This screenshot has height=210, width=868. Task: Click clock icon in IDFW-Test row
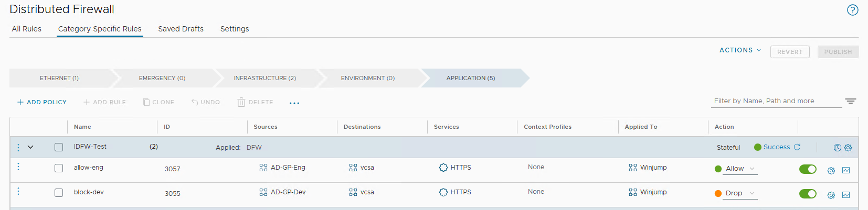(x=837, y=148)
